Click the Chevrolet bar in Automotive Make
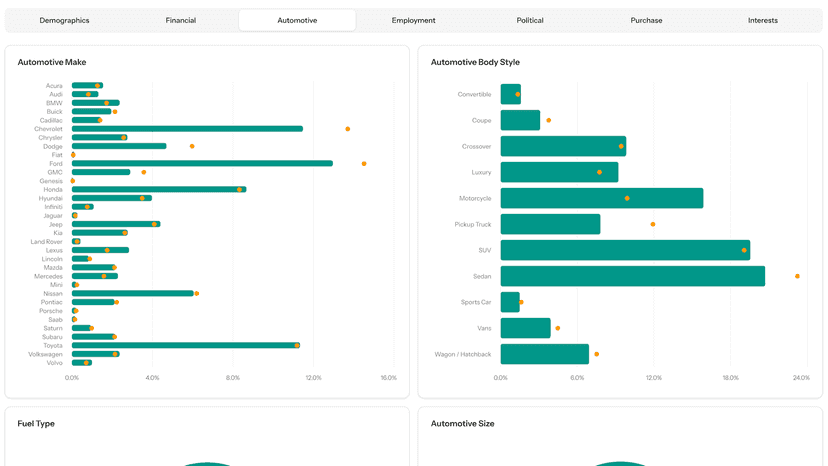828x466 pixels. click(x=187, y=129)
